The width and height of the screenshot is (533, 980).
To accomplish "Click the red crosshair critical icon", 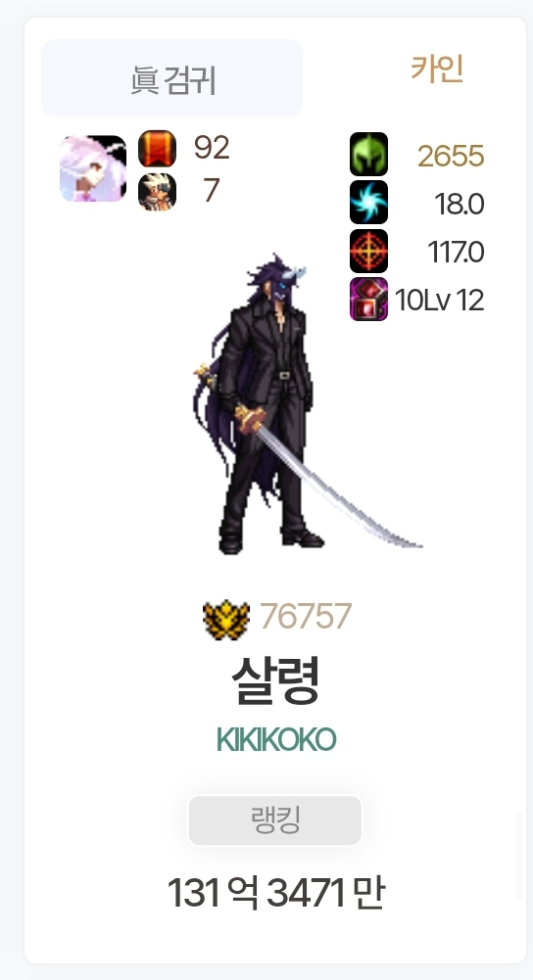I will click(x=368, y=252).
